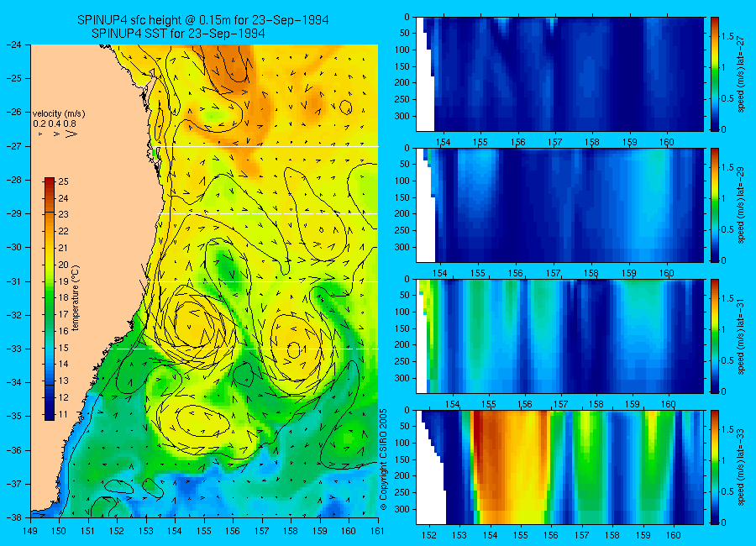Click the "-33" latitude label on map axis

coord(14,349)
